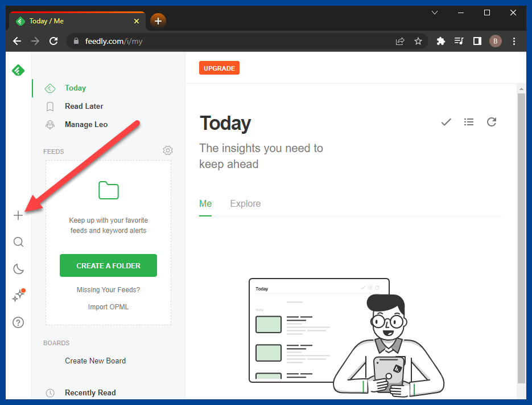Mark all as read checkmark icon
The height and width of the screenshot is (405, 532).
446,122
